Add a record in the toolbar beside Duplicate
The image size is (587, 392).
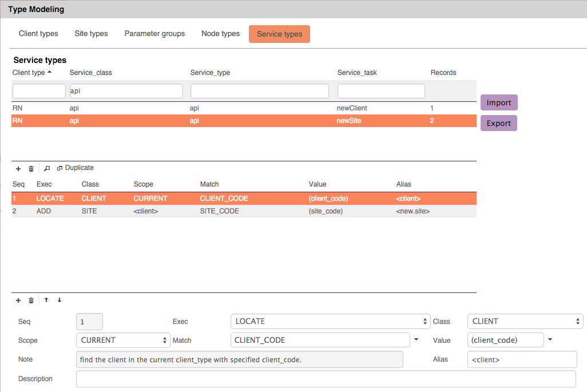(x=18, y=169)
